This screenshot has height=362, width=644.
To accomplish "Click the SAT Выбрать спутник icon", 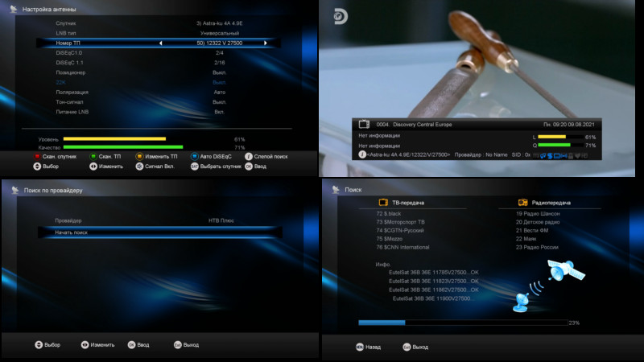I will [x=194, y=167].
